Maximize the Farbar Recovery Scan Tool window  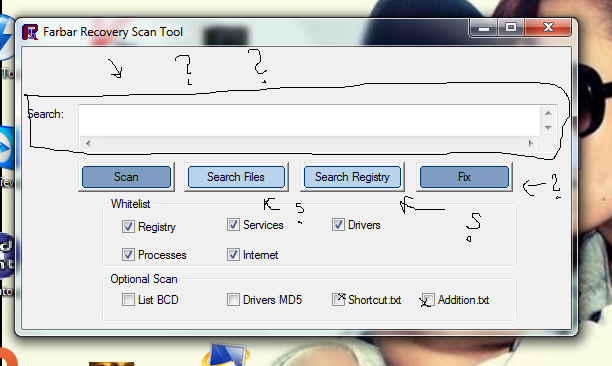tap(511, 27)
